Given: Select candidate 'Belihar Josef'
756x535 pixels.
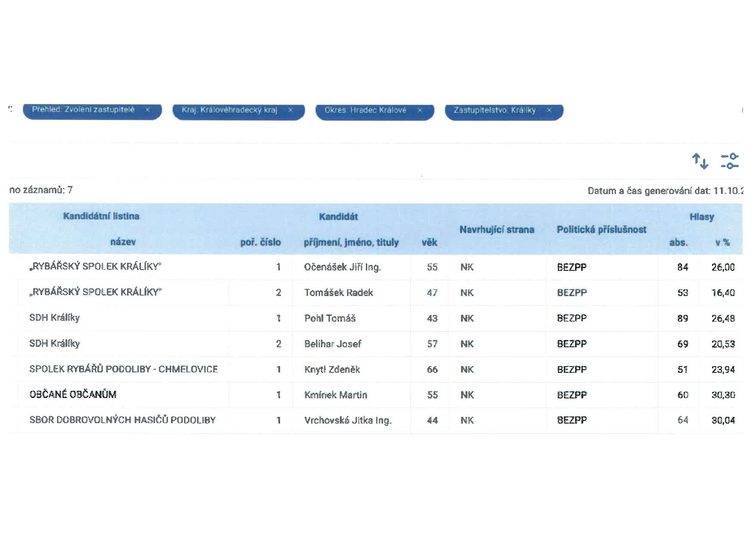Looking at the screenshot, I should (333, 344).
